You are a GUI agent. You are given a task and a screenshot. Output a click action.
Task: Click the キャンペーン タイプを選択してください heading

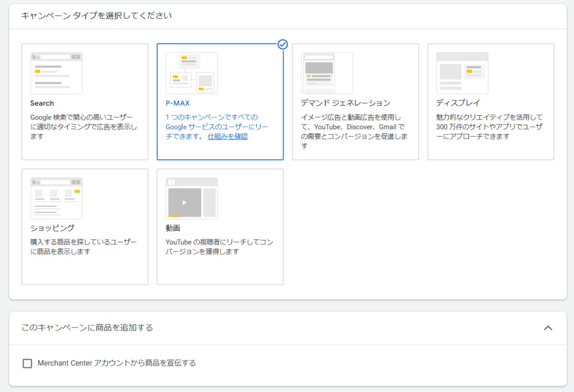click(x=97, y=16)
